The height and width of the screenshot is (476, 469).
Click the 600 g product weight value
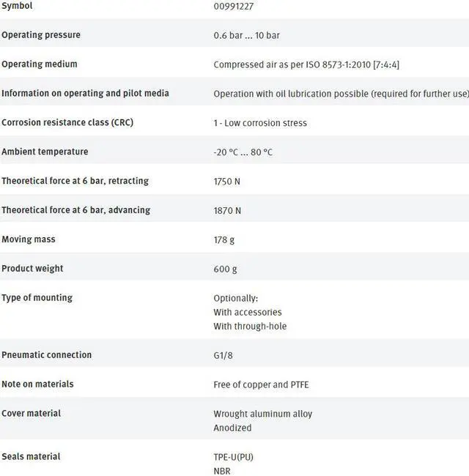coord(225,269)
